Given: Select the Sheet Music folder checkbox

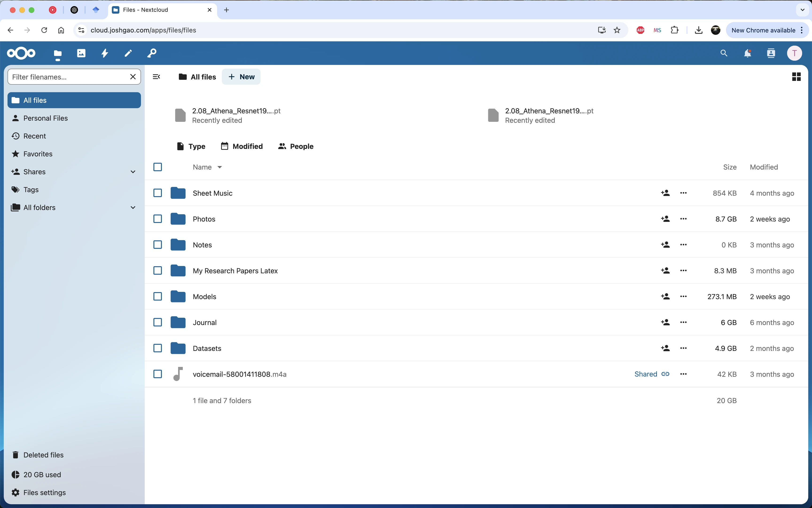Looking at the screenshot, I should click(x=158, y=193).
